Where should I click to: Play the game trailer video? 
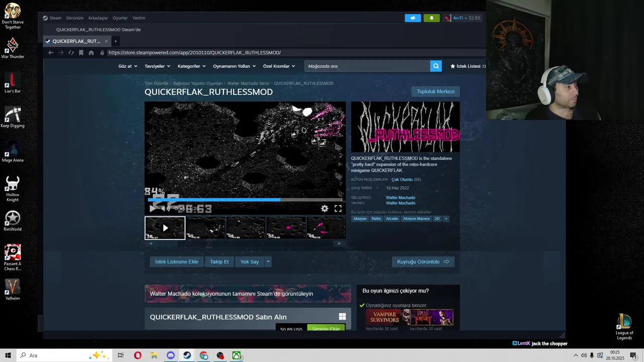[x=152, y=208]
